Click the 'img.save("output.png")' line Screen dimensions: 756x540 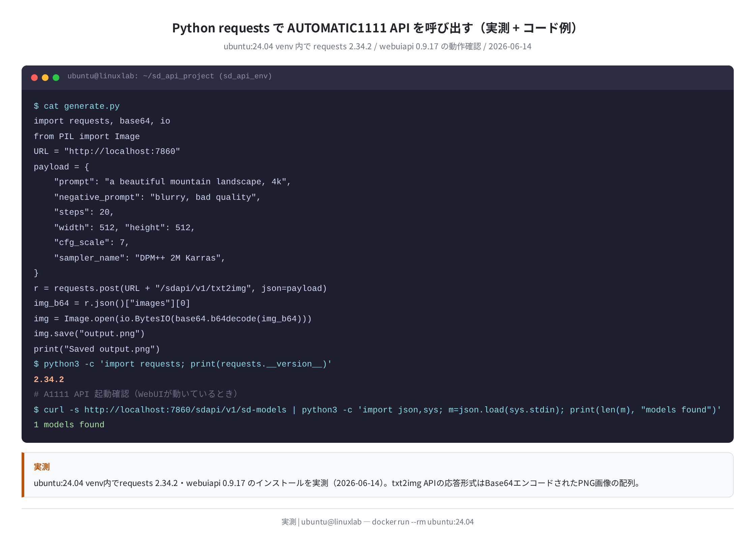pos(89,334)
